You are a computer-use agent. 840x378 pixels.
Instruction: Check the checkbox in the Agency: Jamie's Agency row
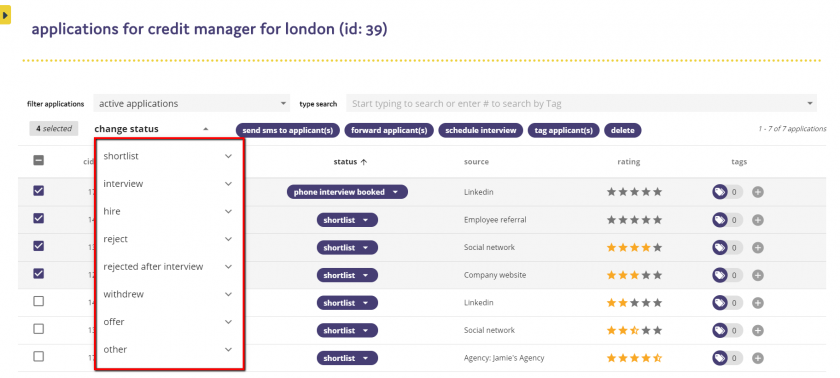39,356
